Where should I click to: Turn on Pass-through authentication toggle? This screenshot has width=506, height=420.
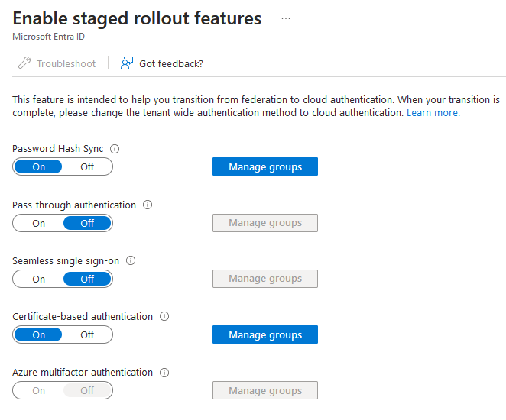point(39,223)
